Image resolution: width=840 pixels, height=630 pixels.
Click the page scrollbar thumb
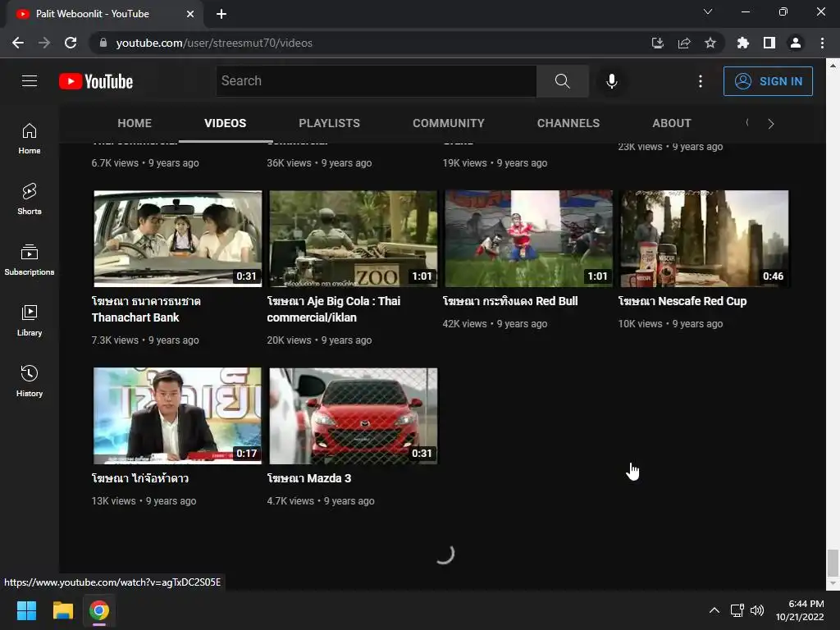coord(833,563)
